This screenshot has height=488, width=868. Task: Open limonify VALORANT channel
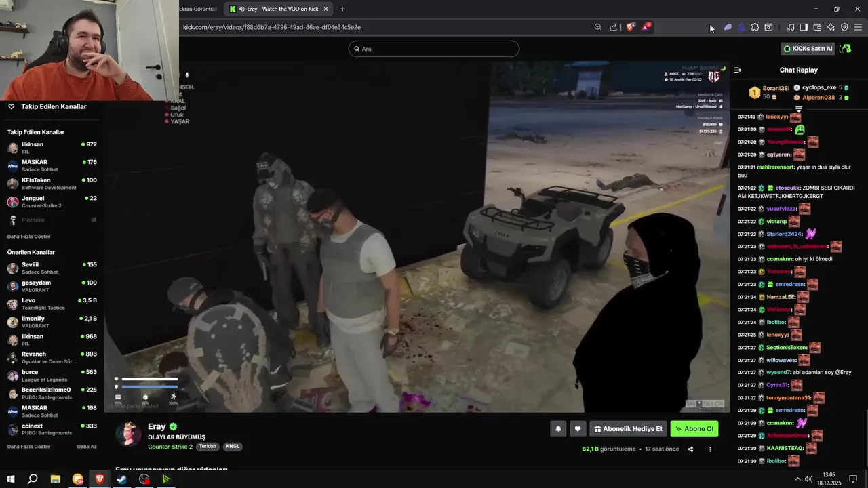pyautogui.click(x=52, y=322)
